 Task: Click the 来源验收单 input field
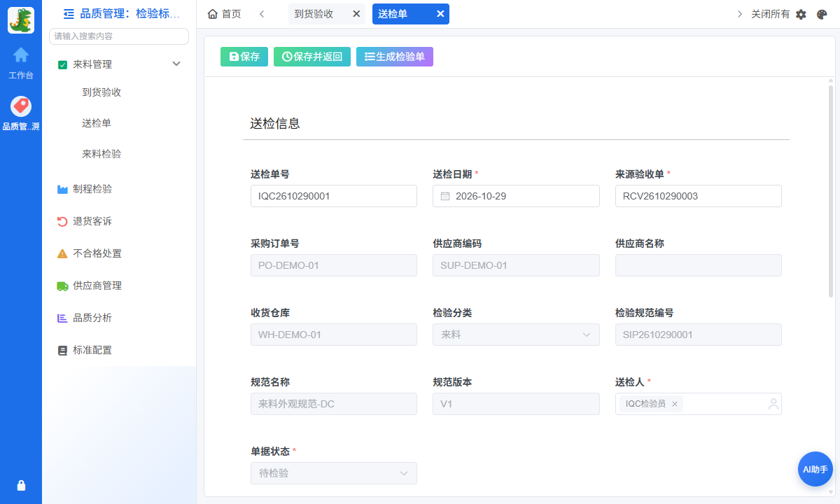[699, 196]
